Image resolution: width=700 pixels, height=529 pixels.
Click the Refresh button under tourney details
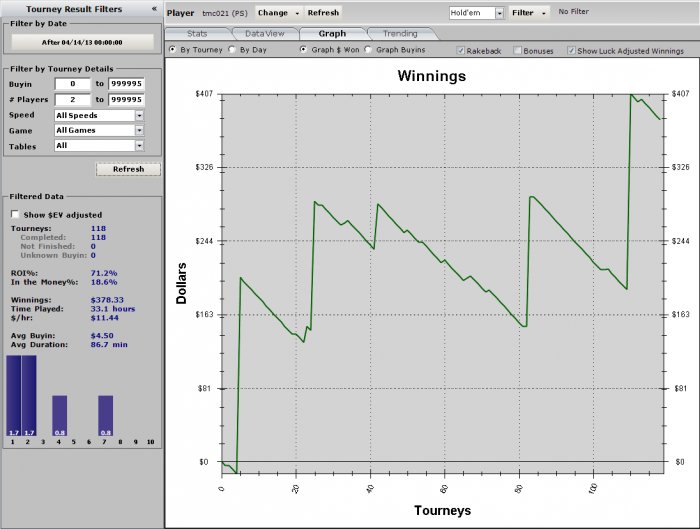[x=127, y=169]
